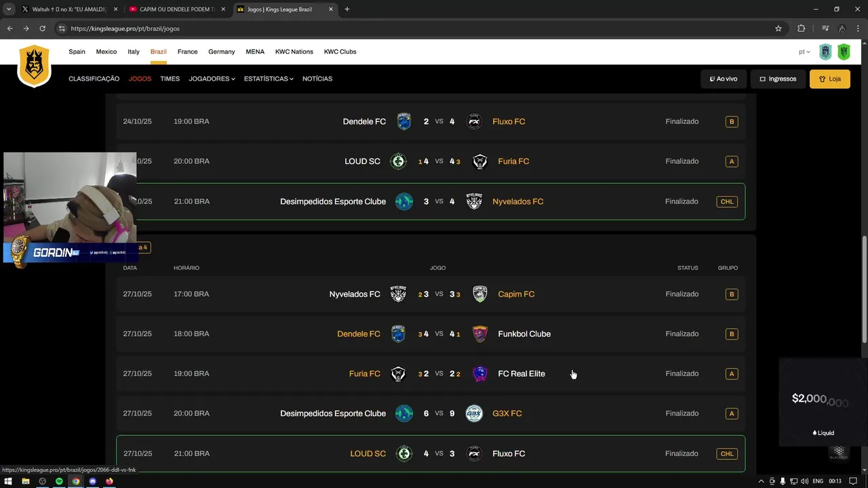Click the Dendele FC crest in the 24/10 match
Image resolution: width=868 pixels, height=488 pixels.
[x=404, y=121]
